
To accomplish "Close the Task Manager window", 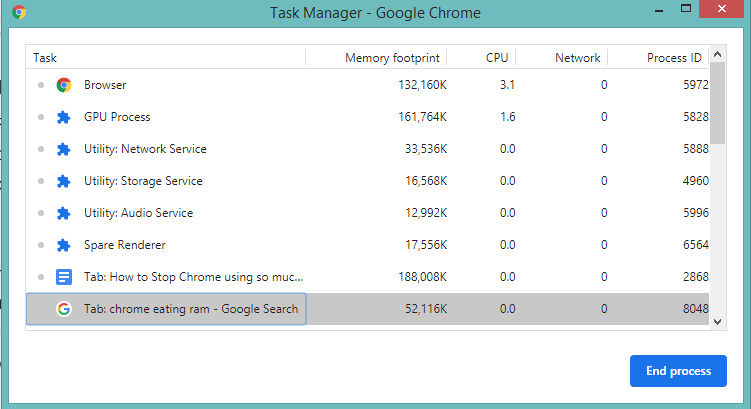I will coord(722,9).
